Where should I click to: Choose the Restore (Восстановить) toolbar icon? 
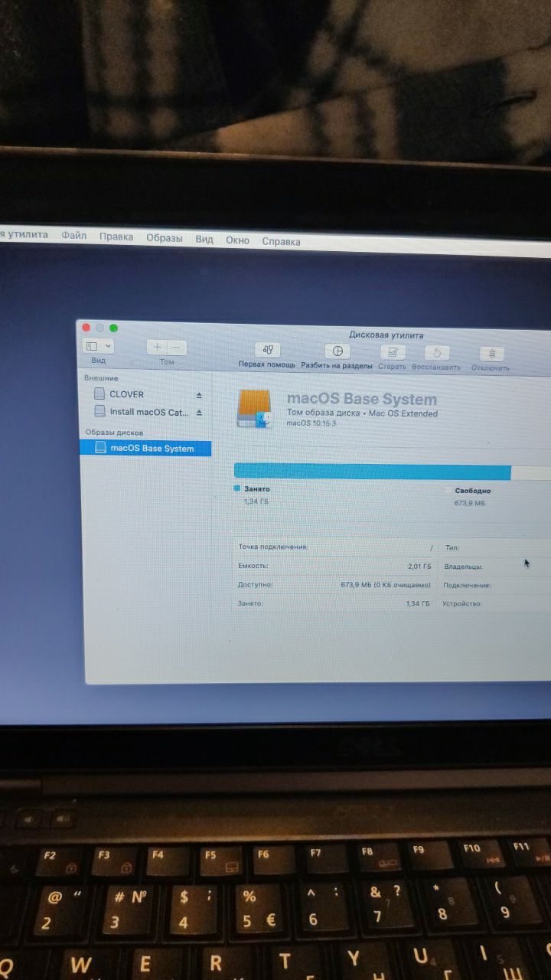coord(437,353)
